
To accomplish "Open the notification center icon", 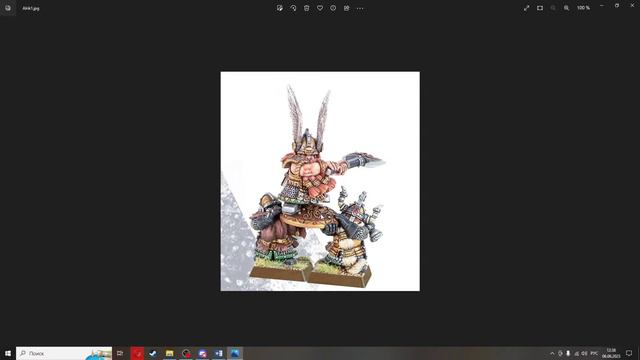I will click(x=629, y=353).
